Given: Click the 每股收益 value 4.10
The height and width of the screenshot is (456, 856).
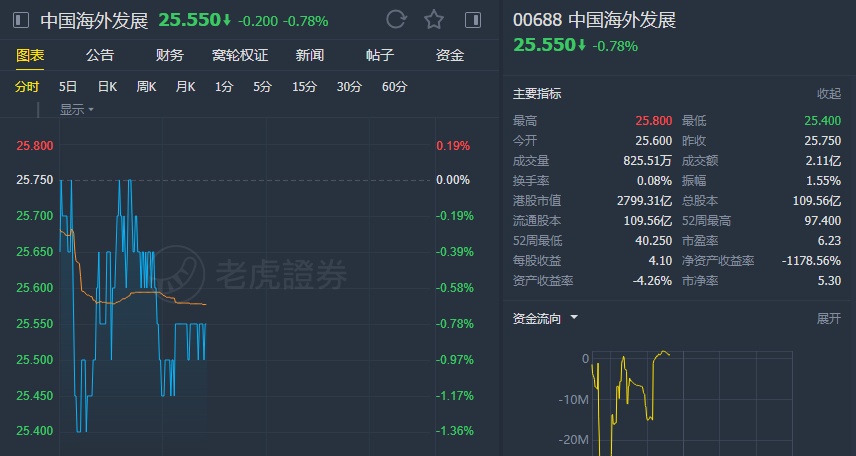Looking at the screenshot, I should click(661, 261).
